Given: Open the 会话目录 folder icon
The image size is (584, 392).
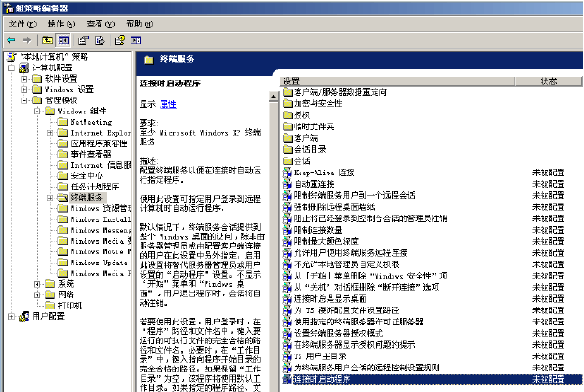Looking at the screenshot, I should tap(287, 149).
